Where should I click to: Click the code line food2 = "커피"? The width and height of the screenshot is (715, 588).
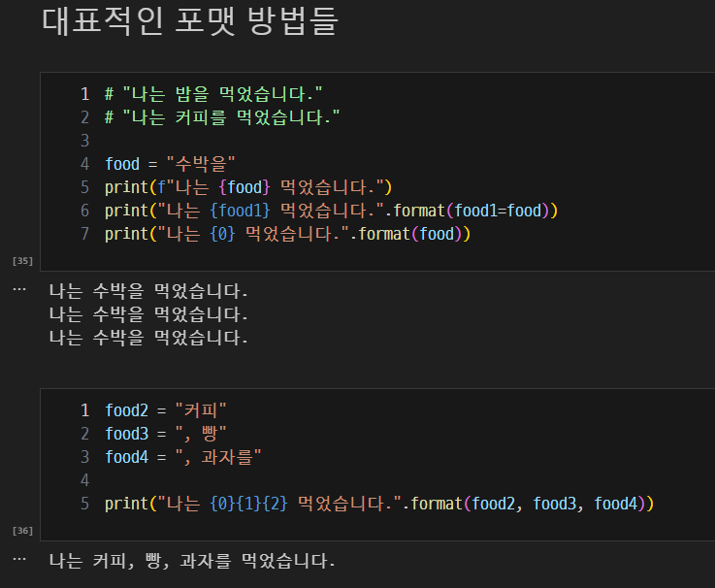166,410
